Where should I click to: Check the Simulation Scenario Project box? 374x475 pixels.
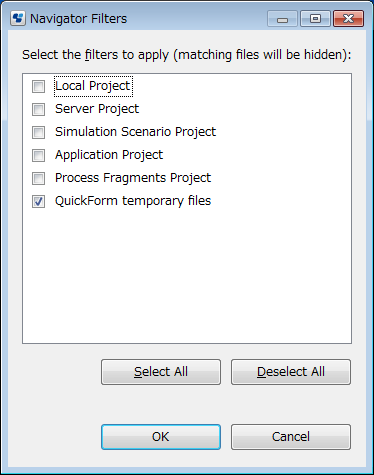(38, 132)
